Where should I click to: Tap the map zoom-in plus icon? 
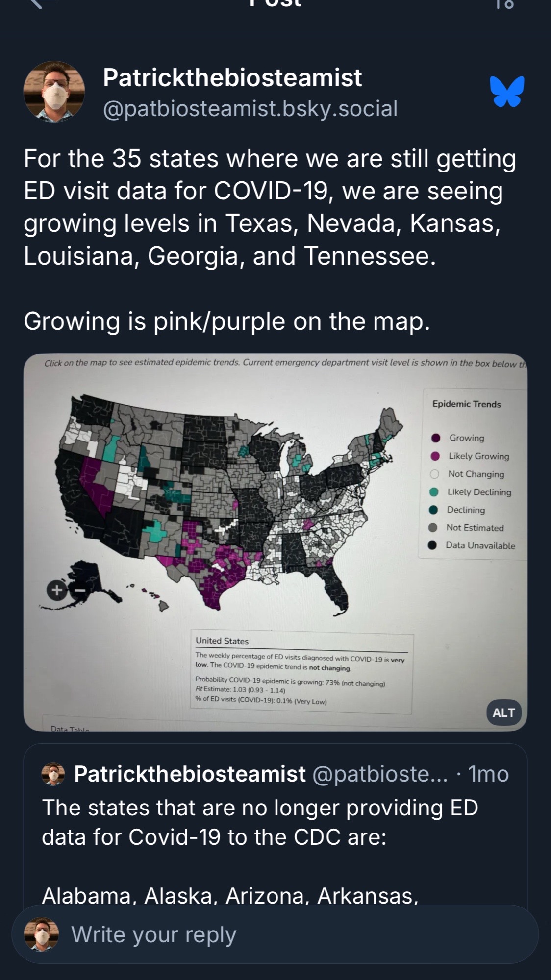click(x=57, y=590)
